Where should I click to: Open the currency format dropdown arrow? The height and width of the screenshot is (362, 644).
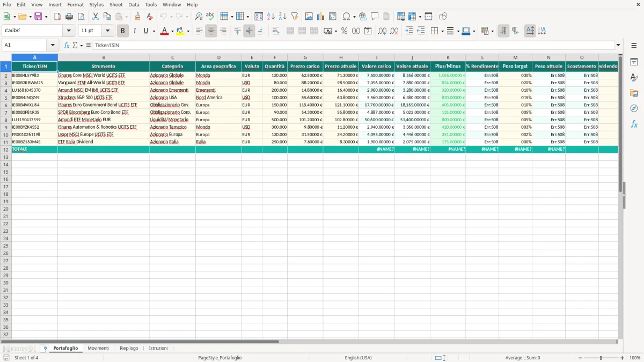click(335, 31)
